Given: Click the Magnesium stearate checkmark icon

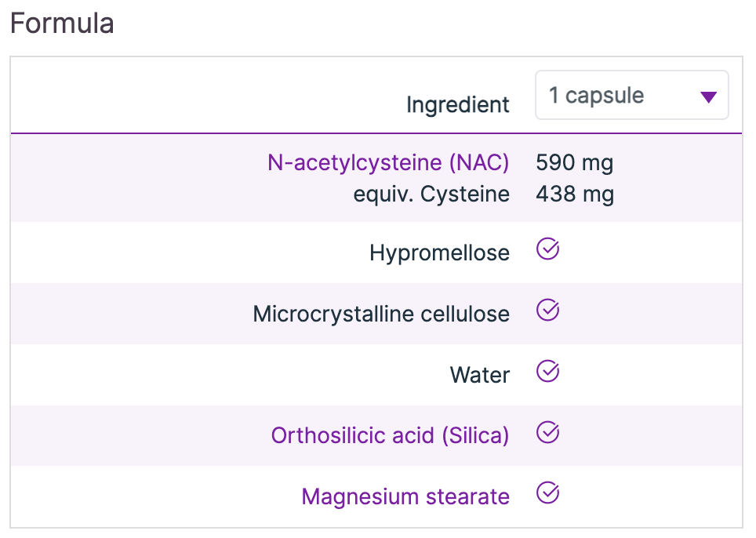Looking at the screenshot, I should point(547,494).
